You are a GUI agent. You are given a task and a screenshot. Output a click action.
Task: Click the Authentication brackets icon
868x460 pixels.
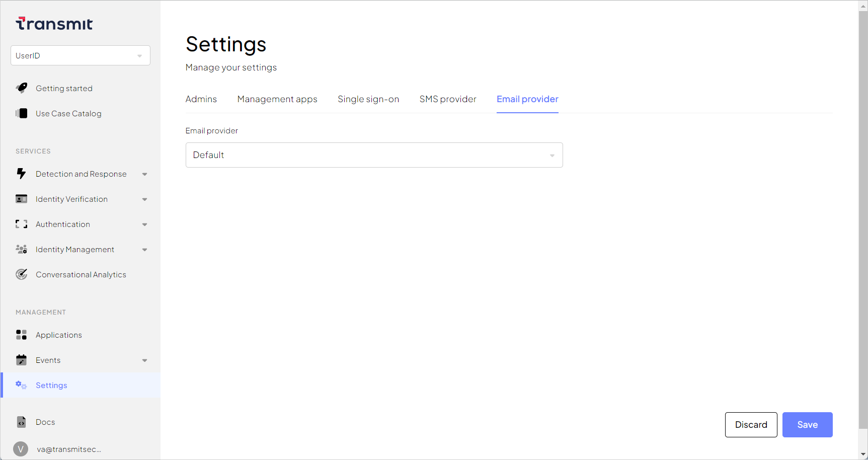coord(22,224)
